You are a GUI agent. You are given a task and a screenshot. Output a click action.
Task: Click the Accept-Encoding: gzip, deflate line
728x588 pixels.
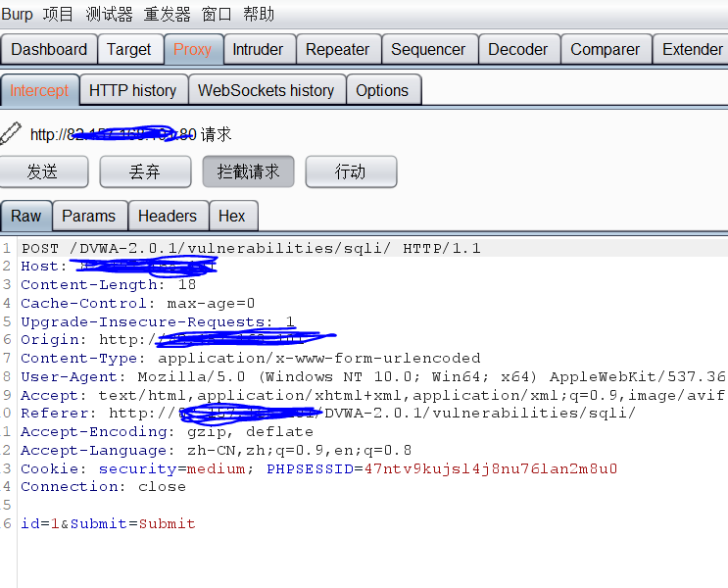point(168,431)
